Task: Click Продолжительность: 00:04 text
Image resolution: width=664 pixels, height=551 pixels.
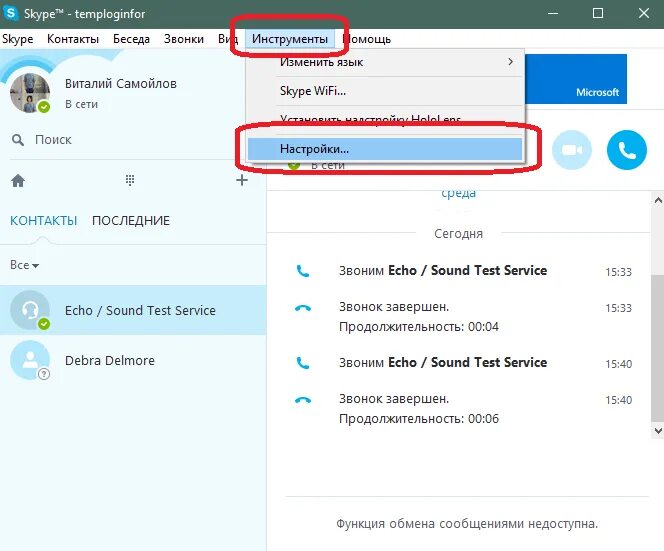Action: (x=419, y=327)
